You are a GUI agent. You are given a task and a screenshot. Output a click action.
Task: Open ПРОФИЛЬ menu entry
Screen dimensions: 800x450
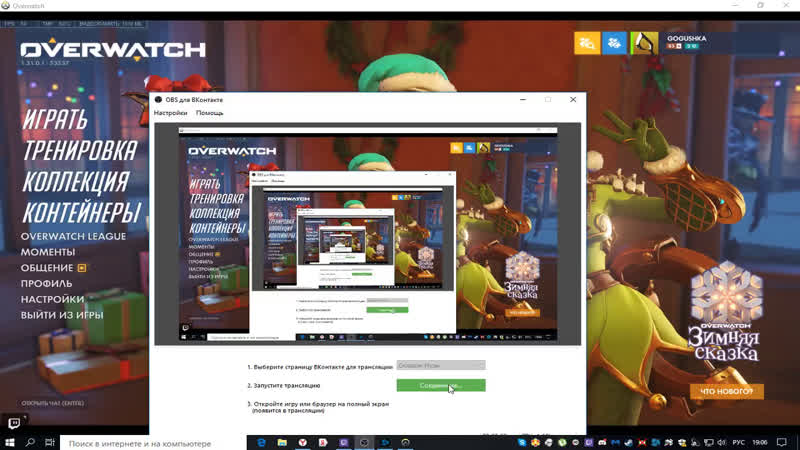[x=46, y=284]
